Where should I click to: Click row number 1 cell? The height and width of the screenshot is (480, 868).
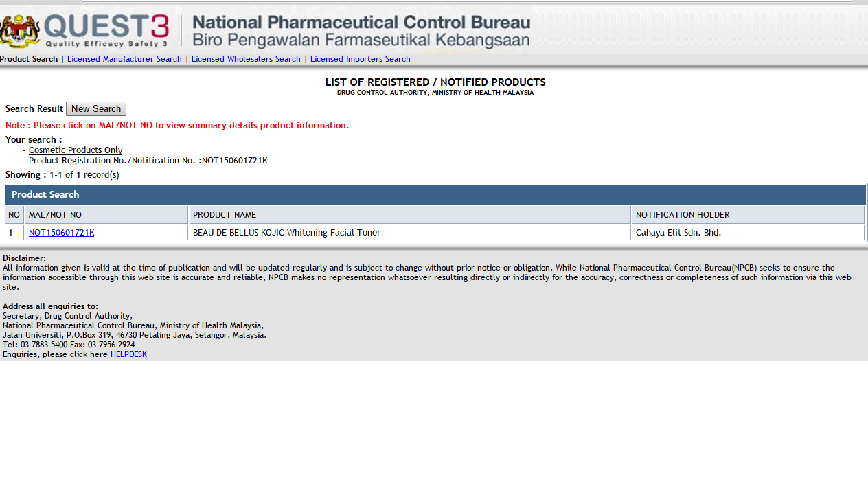(14, 233)
